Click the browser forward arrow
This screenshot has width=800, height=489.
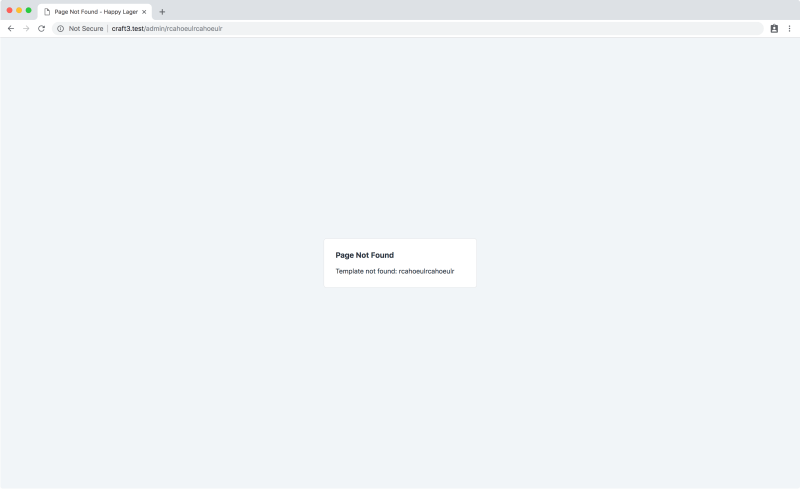click(x=26, y=29)
